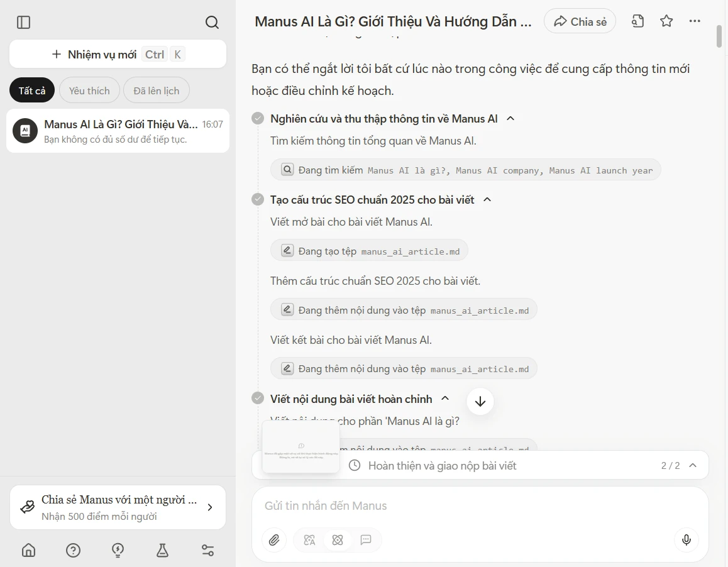Open the Đã lên lịch tab

click(157, 91)
